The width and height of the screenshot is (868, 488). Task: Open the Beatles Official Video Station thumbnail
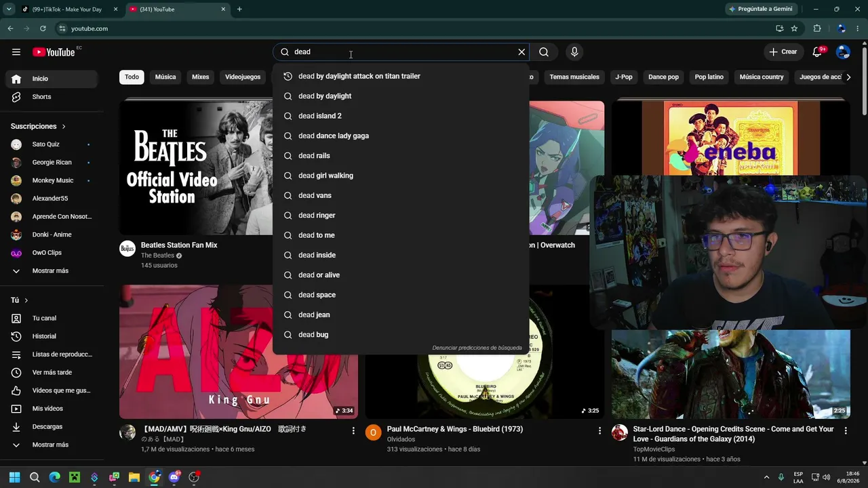pyautogui.click(x=196, y=167)
